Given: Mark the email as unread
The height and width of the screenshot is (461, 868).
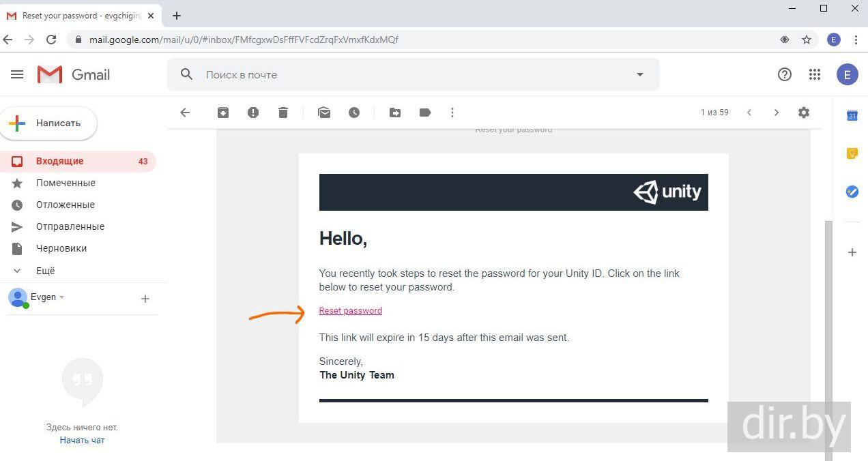Looking at the screenshot, I should tap(324, 113).
